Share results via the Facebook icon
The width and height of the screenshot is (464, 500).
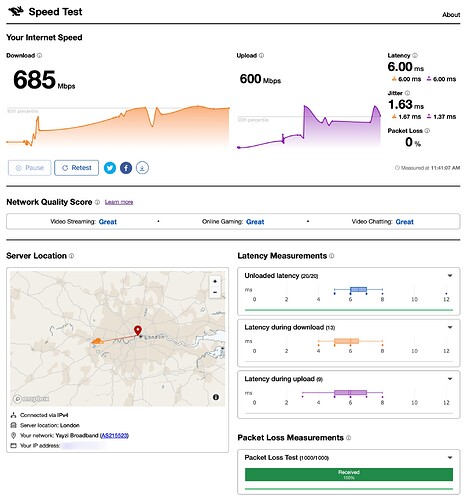pos(126,168)
